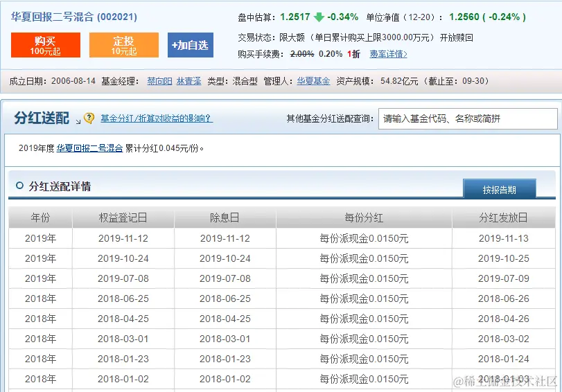Open fund manager 蔡向阳 profile link

click(159, 81)
